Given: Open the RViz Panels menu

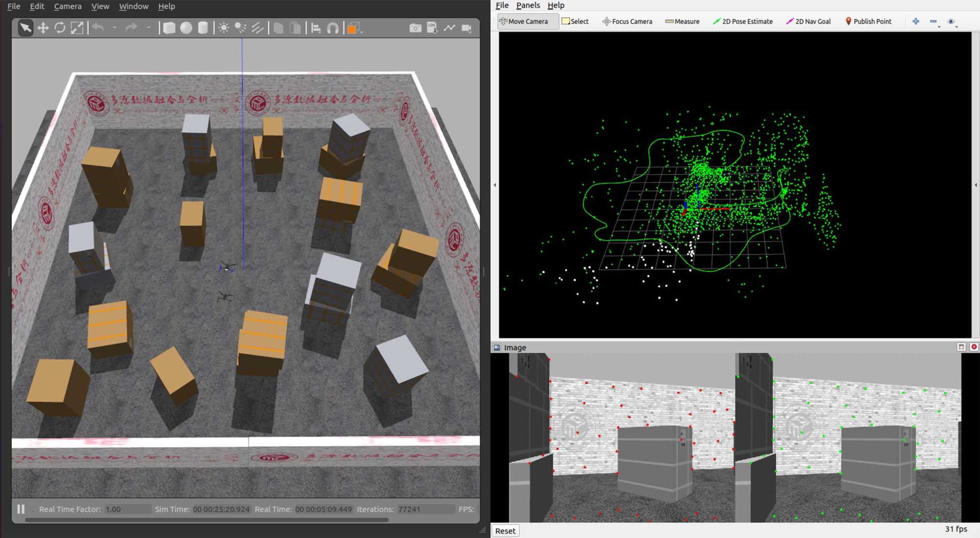Looking at the screenshot, I should click(x=528, y=5).
